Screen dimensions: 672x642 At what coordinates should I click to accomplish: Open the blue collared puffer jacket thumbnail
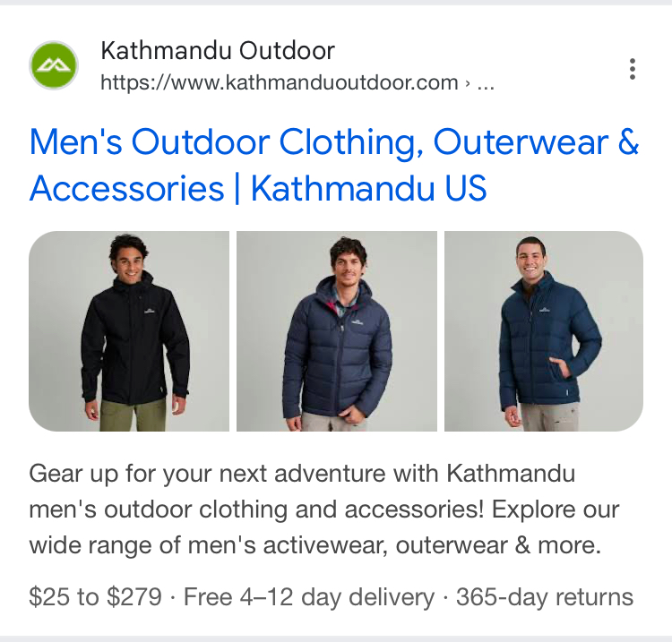click(544, 331)
